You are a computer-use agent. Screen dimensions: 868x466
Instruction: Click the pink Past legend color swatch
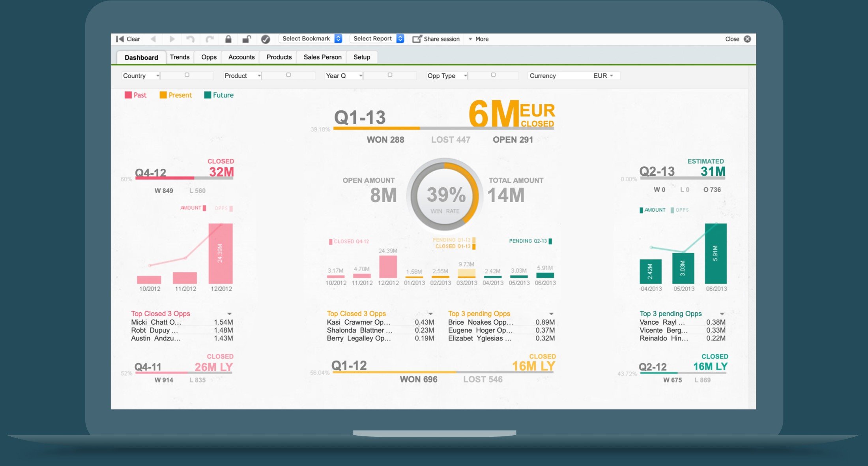coord(128,95)
